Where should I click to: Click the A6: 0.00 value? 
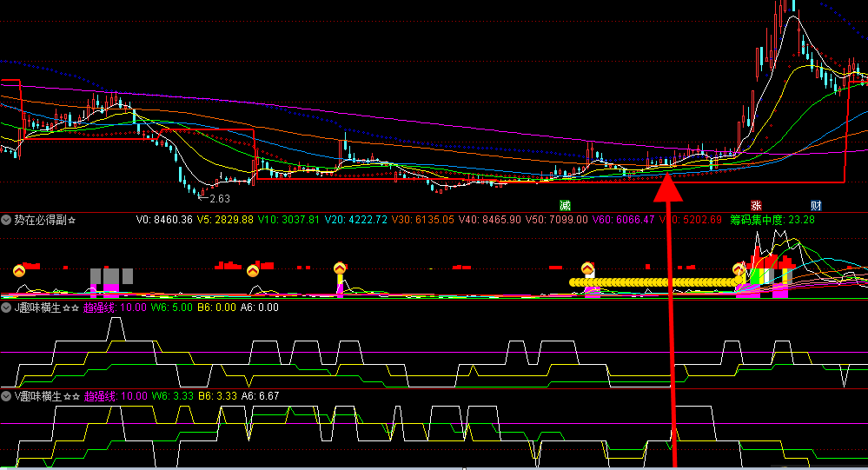pos(260,308)
